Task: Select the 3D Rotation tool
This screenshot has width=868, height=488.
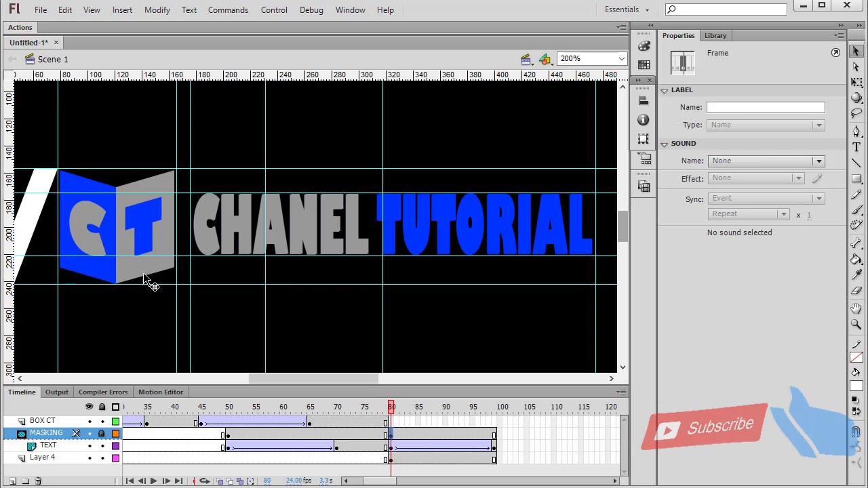Action: pos(856,98)
